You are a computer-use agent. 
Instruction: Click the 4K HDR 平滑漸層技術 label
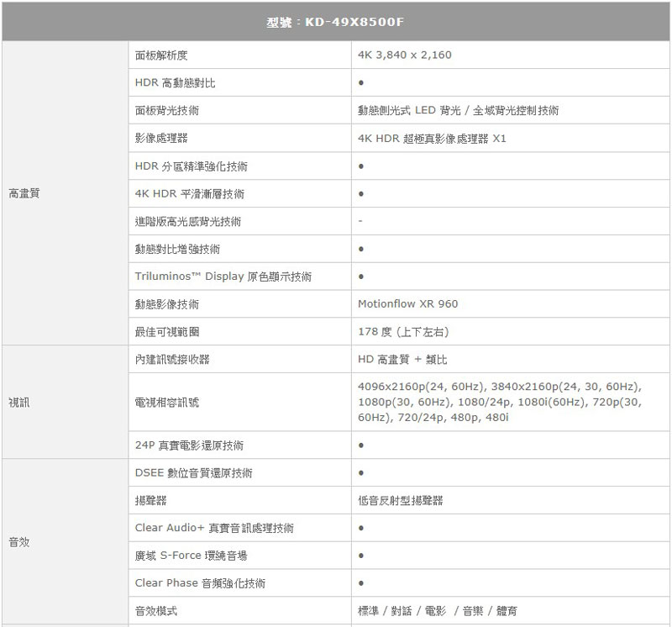point(190,194)
